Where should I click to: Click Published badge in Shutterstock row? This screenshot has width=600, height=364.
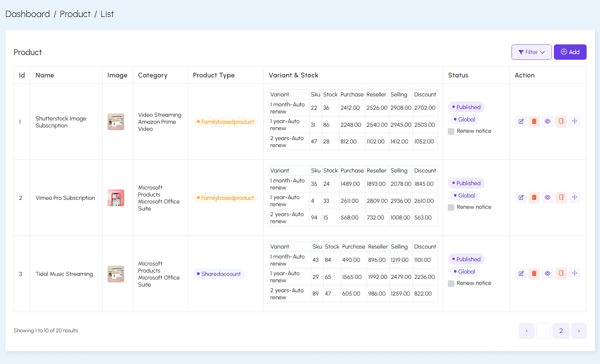[x=466, y=107]
